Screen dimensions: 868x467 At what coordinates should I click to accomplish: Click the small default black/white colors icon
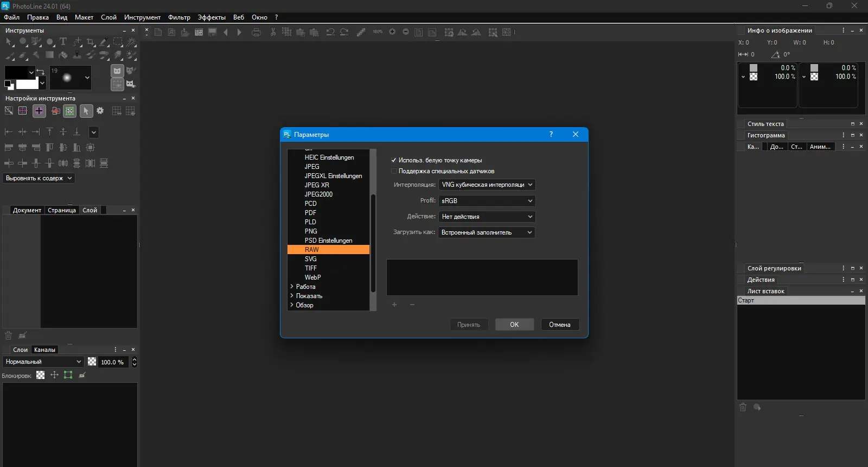pos(8,84)
